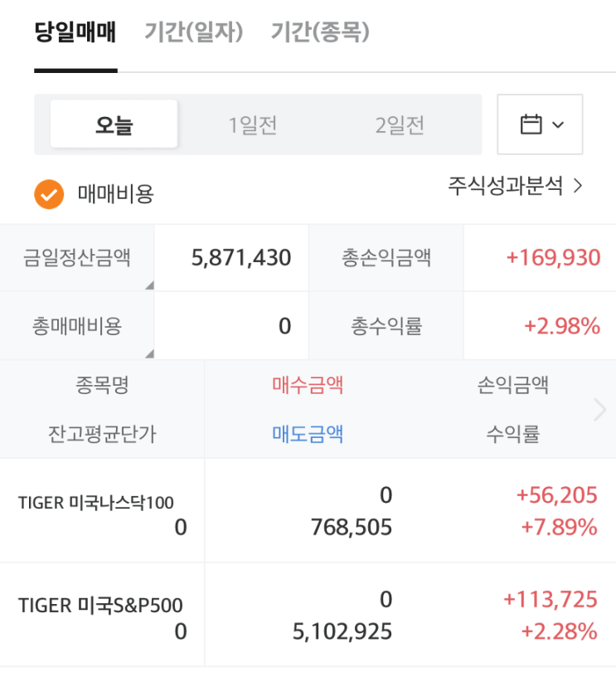Viewport: 616px width, 677px height.
Task: Open the TIGER 미국나스닥100 row
Action: (308, 511)
